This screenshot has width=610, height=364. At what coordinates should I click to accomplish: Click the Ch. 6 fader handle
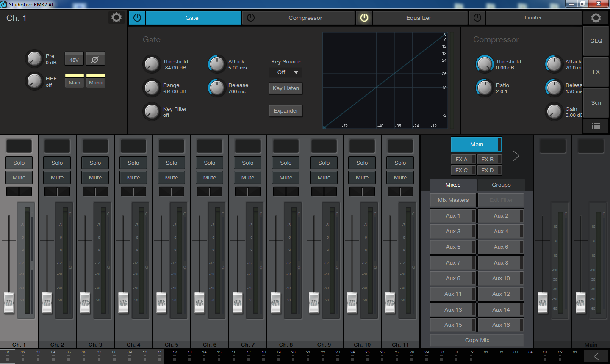pyautogui.click(x=200, y=303)
